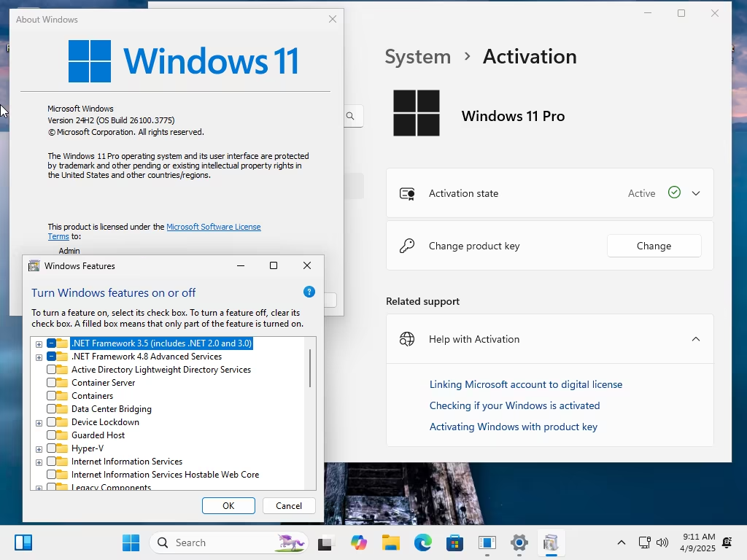
Task: Click the help icon in Windows Features
Action: 309,292
